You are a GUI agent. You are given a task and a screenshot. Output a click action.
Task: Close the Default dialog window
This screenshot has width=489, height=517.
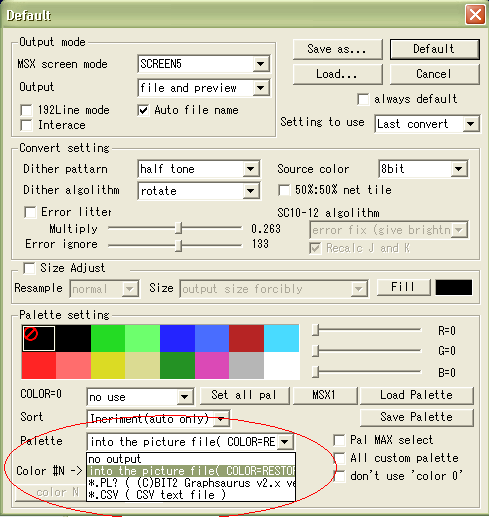pyautogui.click(x=475, y=15)
